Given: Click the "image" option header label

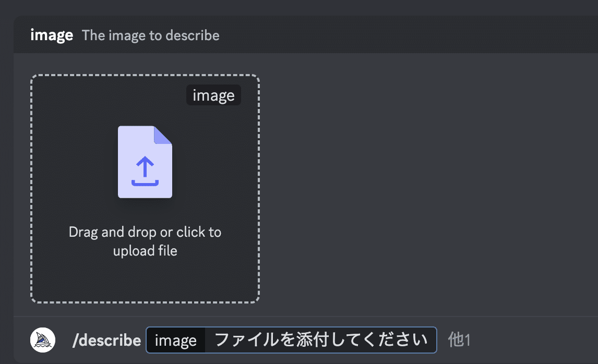Looking at the screenshot, I should point(52,35).
